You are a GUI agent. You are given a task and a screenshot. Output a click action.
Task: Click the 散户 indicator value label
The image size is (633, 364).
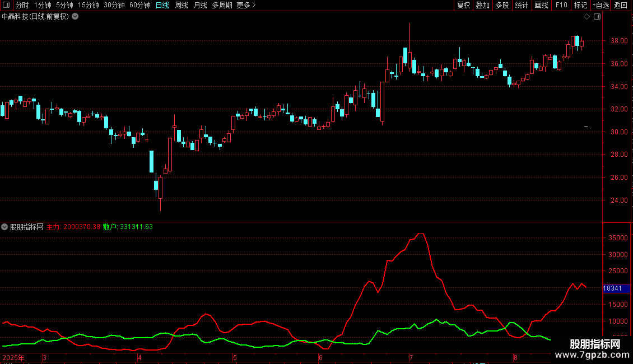(x=128, y=227)
